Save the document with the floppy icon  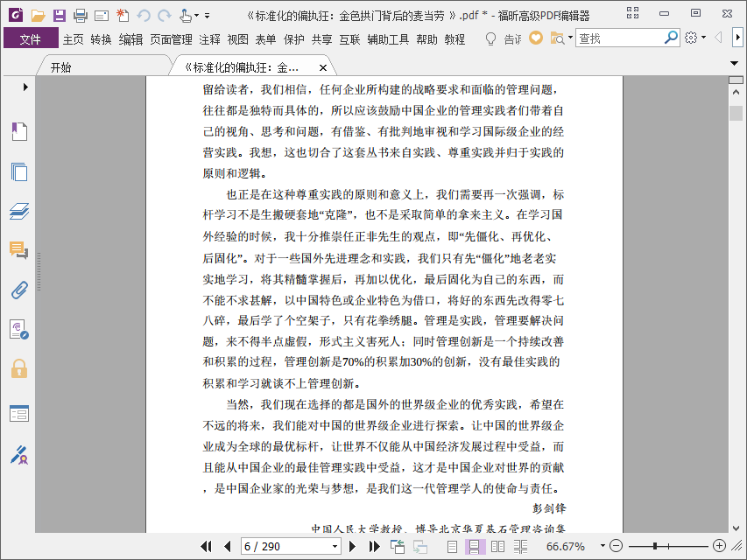click(59, 16)
